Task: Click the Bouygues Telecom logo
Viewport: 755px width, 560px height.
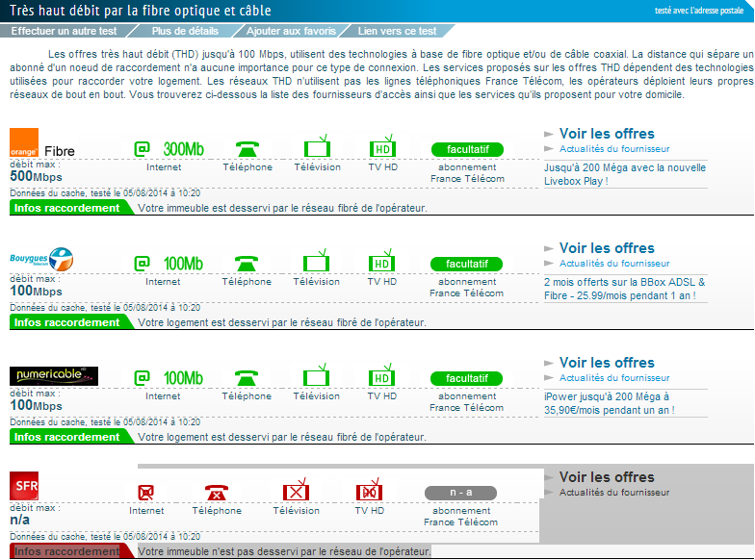Action: [x=40, y=258]
